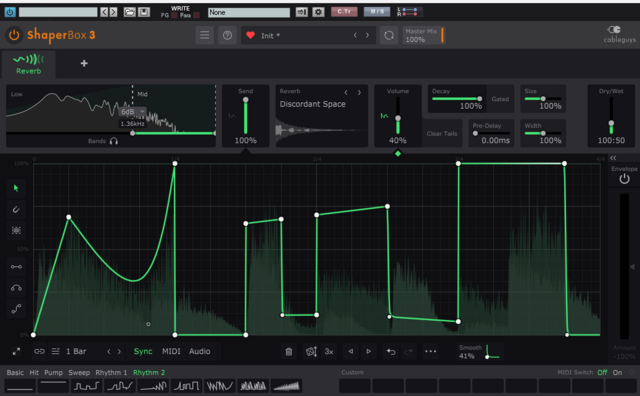Open the Hit wave presets tab
The height and width of the screenshot is (396, 640).
tap(34, 373)
